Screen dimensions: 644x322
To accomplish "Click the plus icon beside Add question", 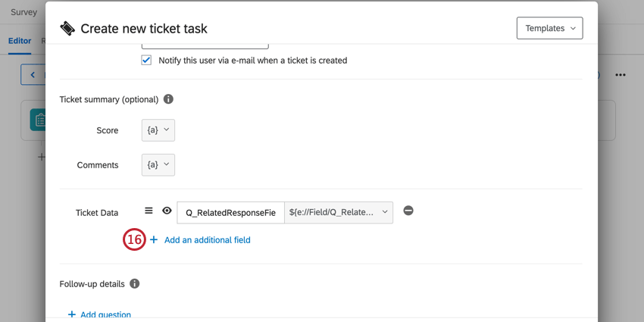I will pos(72,314).
